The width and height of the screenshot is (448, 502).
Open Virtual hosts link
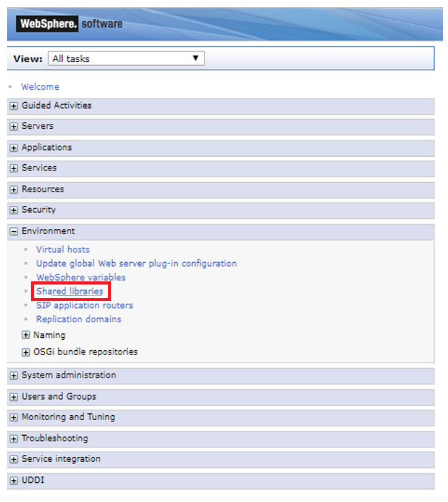63,249
